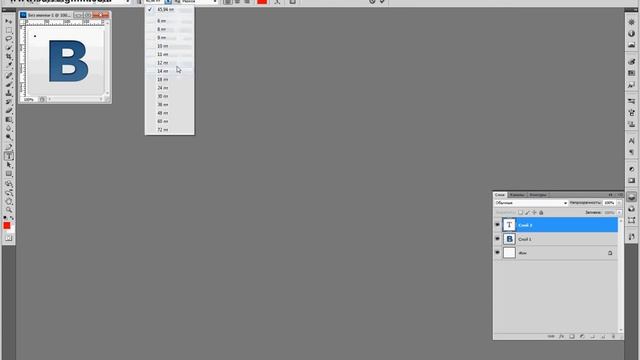
Task: Create new adjustment layer icon
Action: (x=582, y=336)
